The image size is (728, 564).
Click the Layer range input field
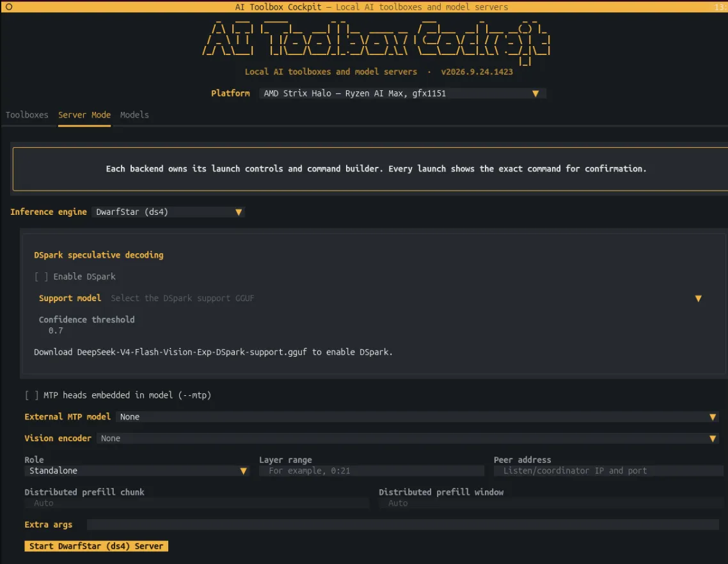click(x=372, y=471)
